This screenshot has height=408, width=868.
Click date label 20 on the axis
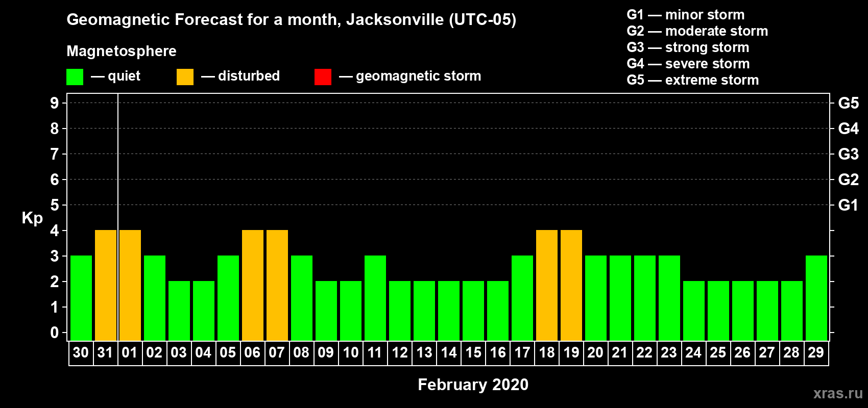coord(595,352)
